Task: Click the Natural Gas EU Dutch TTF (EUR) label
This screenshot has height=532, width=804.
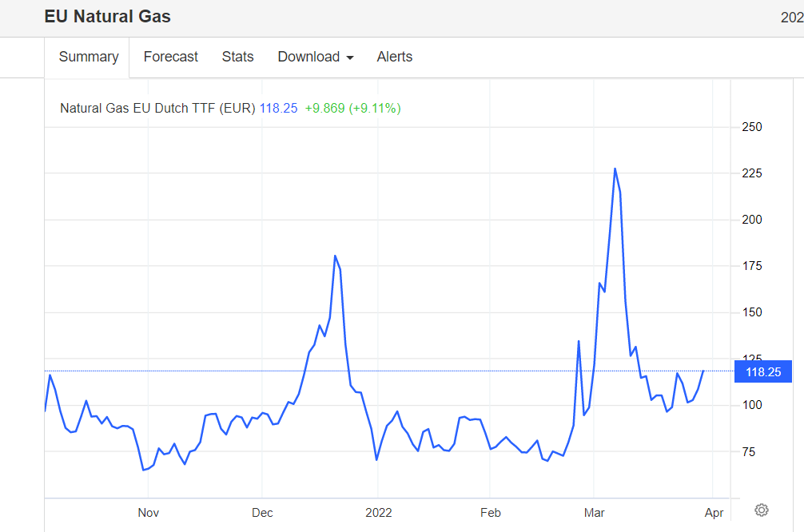Action: 157,108
